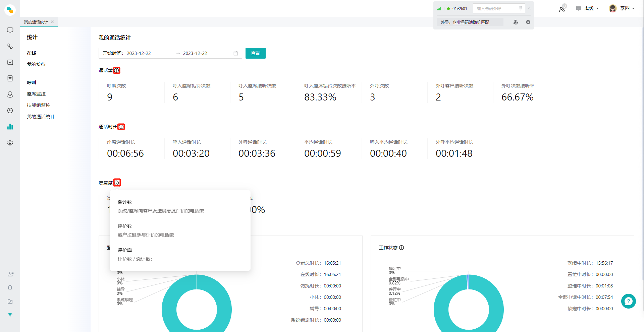Click the 呼入座席接听次数 value 5
644x332 pixels.
coord(241,97)
